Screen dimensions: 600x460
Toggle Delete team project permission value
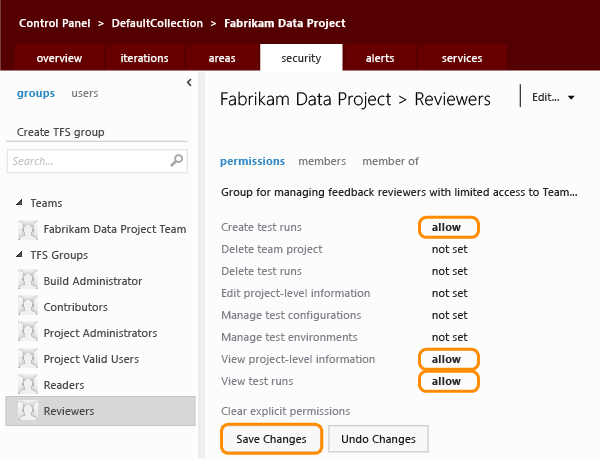(450, 250)
